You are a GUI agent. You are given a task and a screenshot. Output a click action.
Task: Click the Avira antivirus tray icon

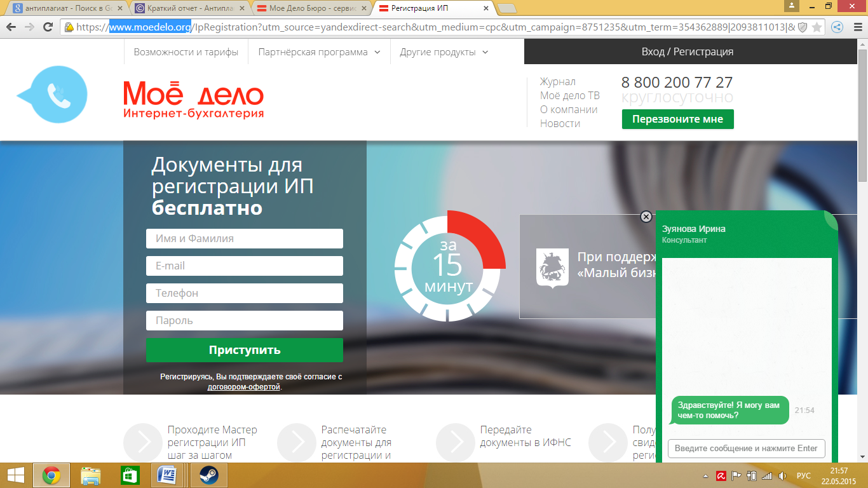click(721, 475)
